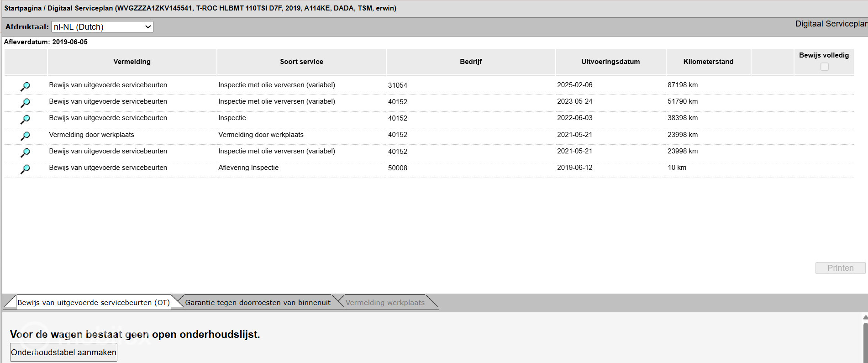Click magnifier for the 2023-05-24 inspection row
Viewport: 868px width, 363px height.
(x=25, y=103)
